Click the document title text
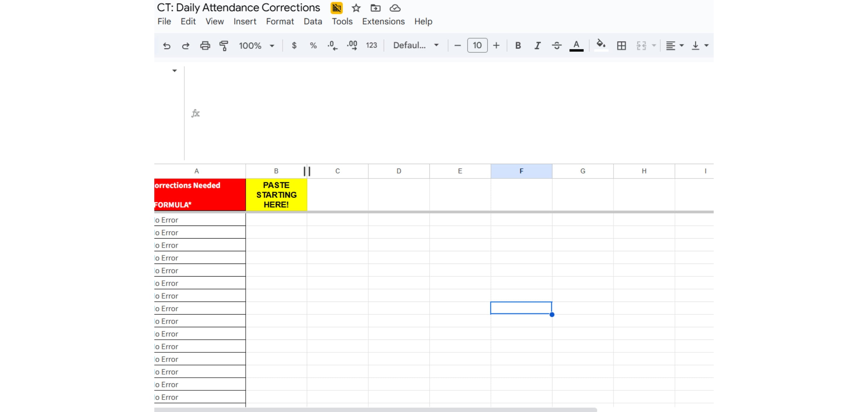This screenshot has height=412, width=868. (239, 8)
